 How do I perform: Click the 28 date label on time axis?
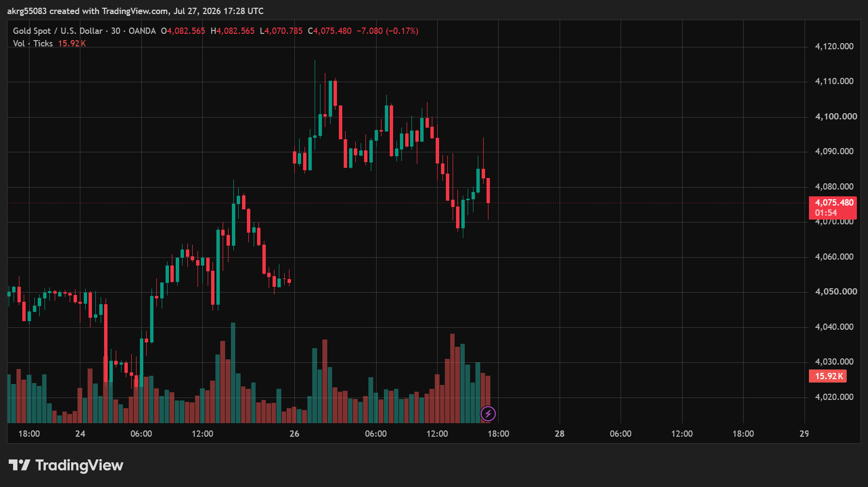click(x=560, y=434)
